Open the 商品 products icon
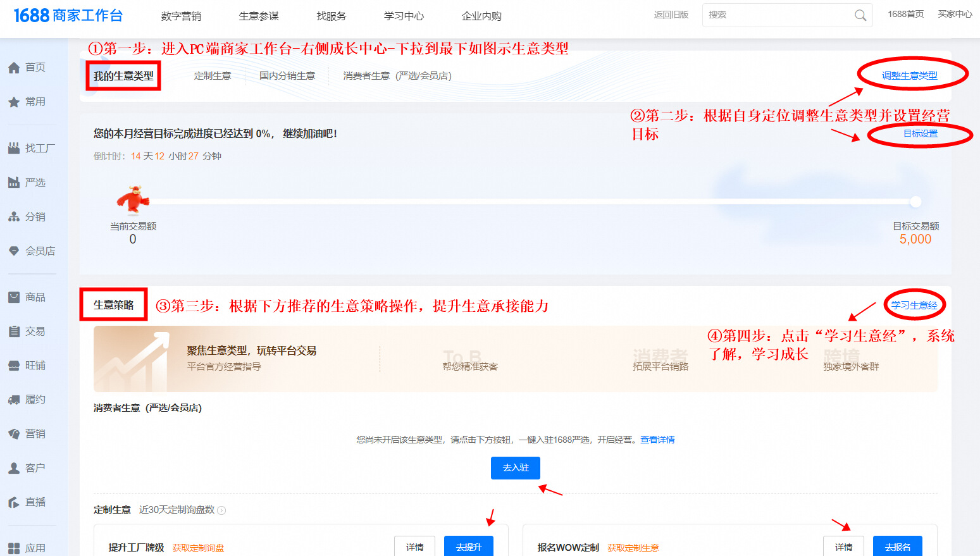Screen dimensions: 980x556 click(x=14, y=297)
